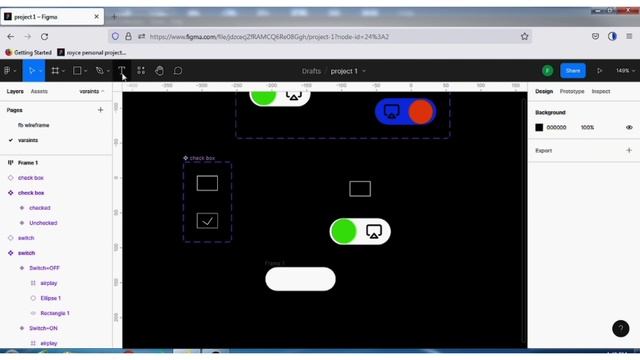Image resolution: width=640 pixels, height=360 pixels.
Task: Open a new browser tab
Action: click(x=114, y=17)
